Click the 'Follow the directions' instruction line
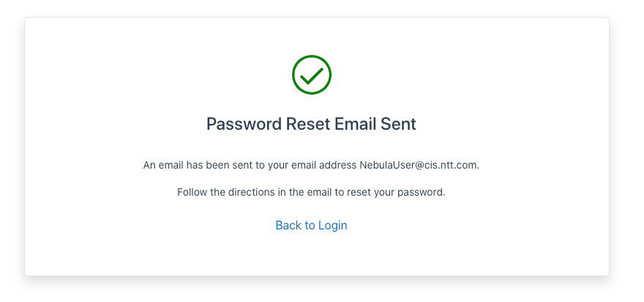Screen dimensions: 644x302 [311, 192]
